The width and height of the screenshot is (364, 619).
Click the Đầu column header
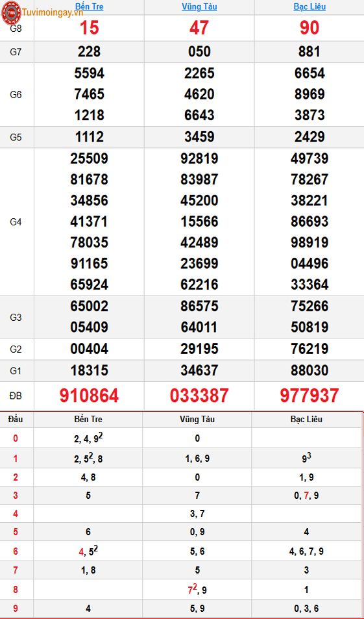click(x=16, y=419)
